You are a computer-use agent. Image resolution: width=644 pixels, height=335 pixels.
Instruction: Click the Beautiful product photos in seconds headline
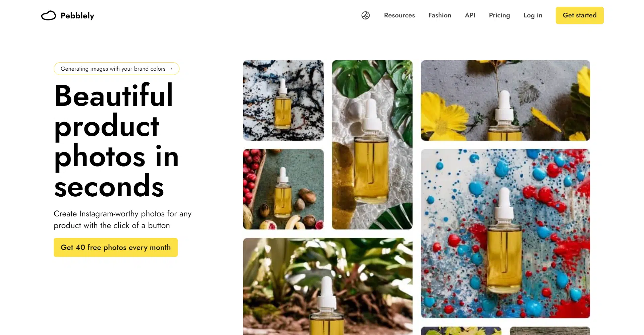pos(116,141)
